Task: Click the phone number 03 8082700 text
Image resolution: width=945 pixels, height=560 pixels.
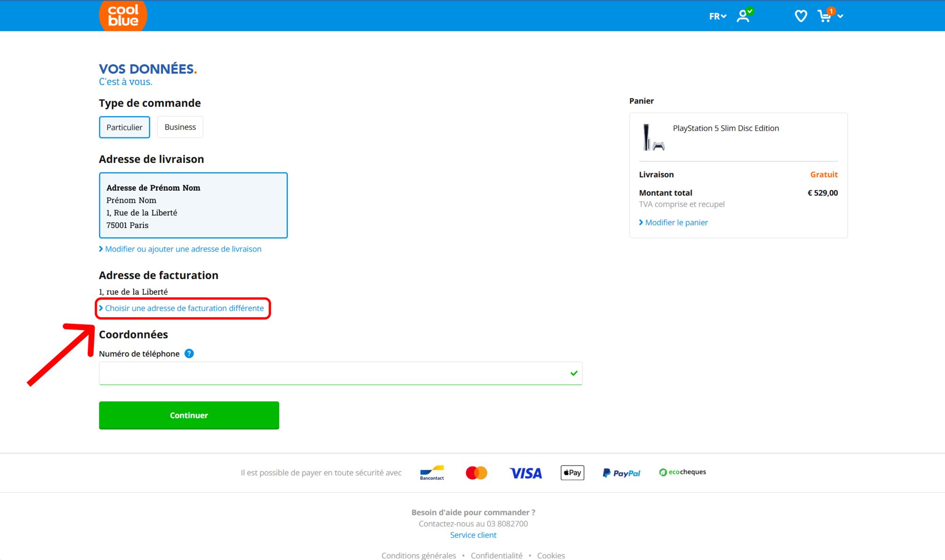Action: click(x=507, y=524)
